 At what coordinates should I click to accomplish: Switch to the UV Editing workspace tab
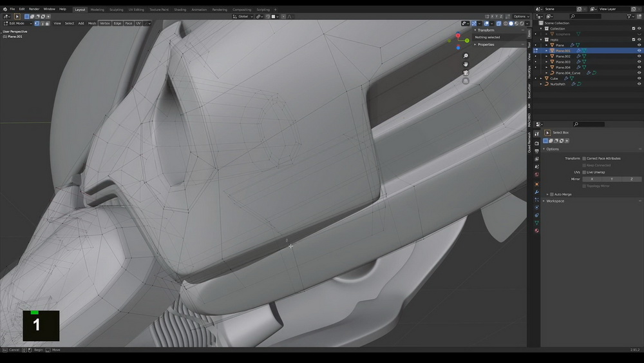click(137, 10)
